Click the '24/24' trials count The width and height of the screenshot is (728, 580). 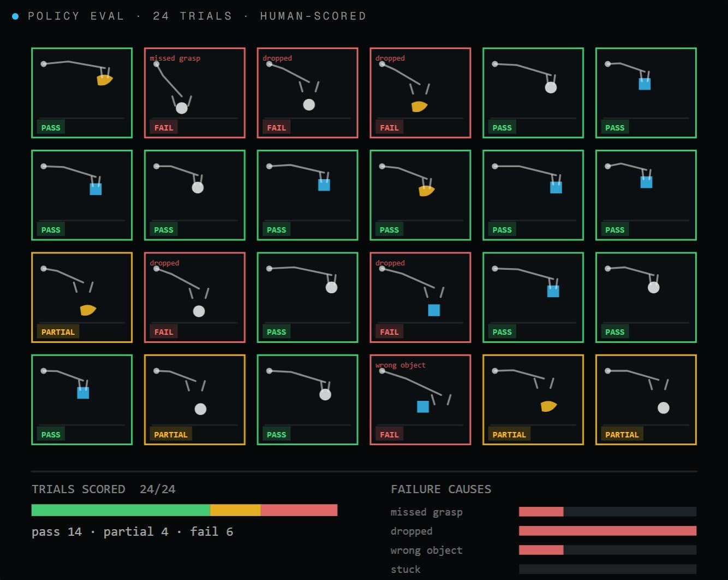(158, 489)
